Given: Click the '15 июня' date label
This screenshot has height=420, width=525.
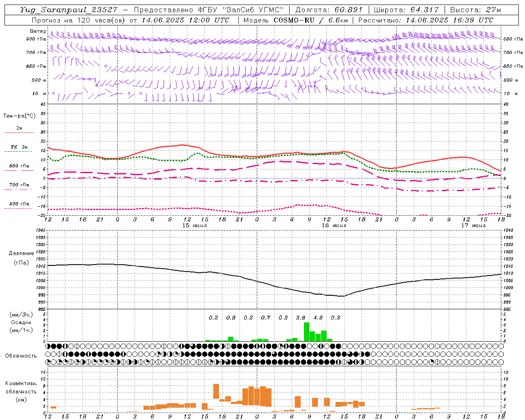Looking at the screenshot, I should (194, 226).
